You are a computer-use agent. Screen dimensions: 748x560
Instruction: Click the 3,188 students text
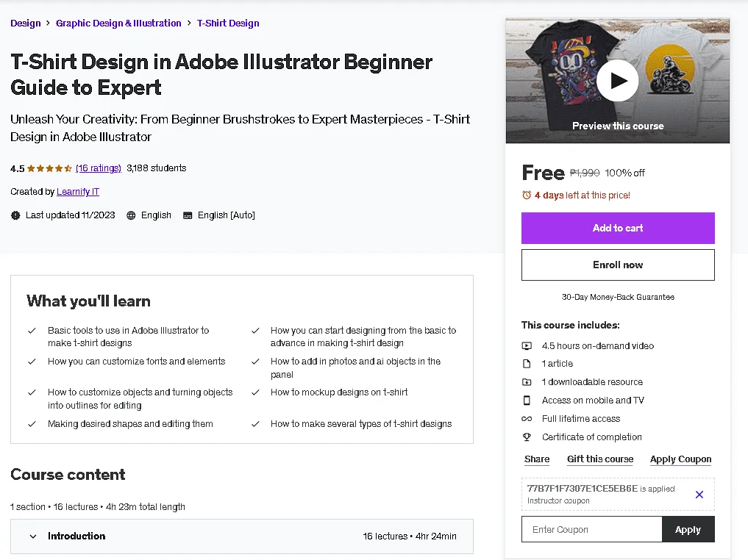(157, 168)
